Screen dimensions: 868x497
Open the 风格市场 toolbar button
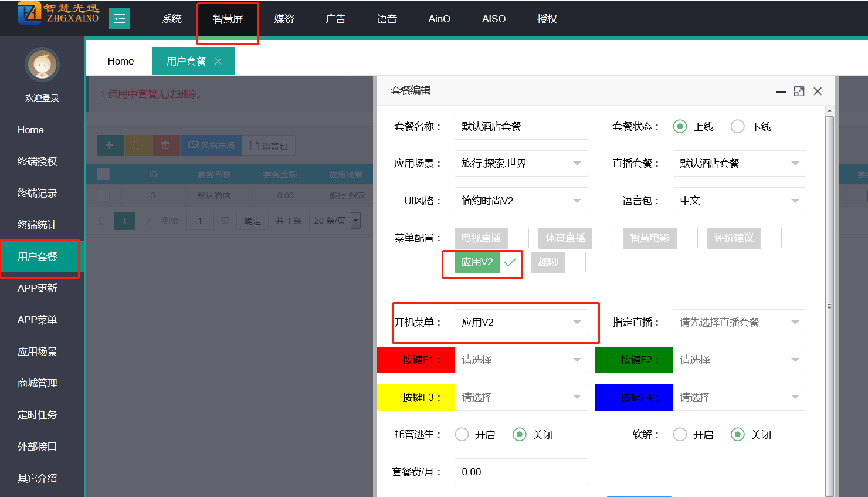[x=212, y=146]
